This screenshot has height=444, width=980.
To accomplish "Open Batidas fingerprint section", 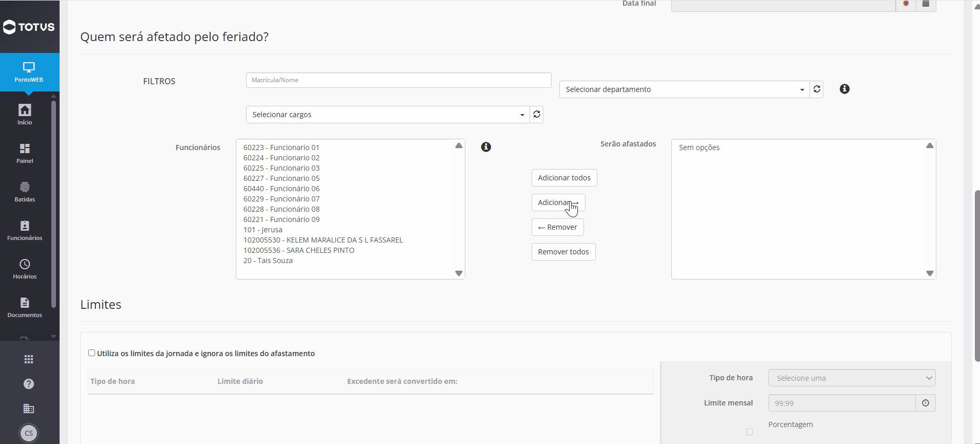I will (x=25, y=192).
